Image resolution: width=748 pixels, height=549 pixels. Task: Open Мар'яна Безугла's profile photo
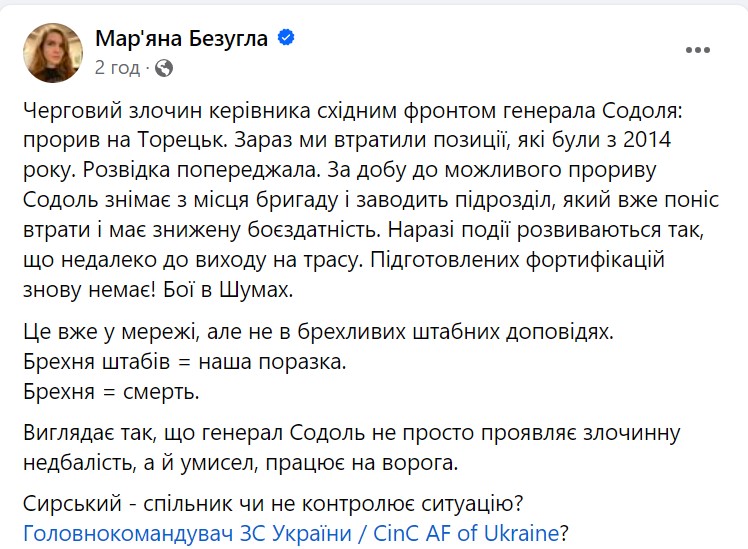click(52, 52)
